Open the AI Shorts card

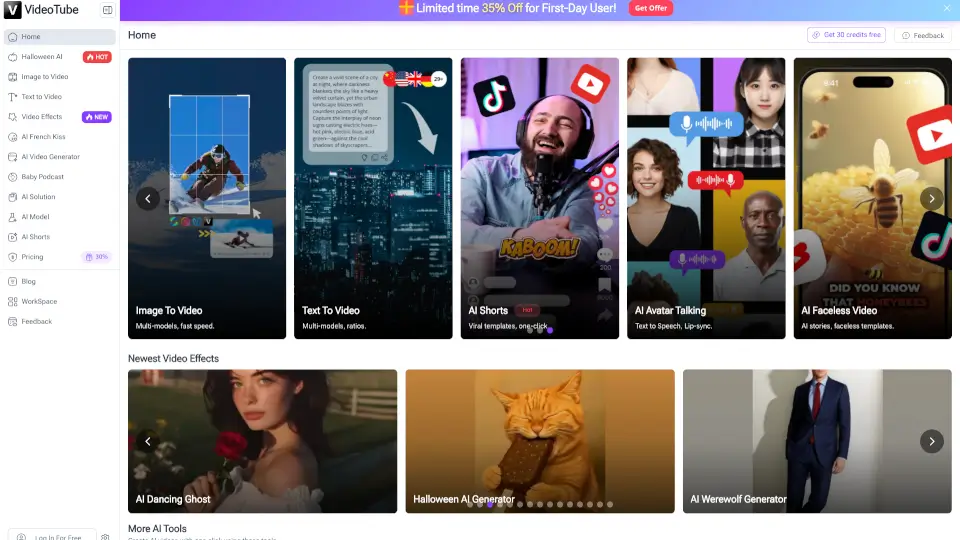(539, 198)
